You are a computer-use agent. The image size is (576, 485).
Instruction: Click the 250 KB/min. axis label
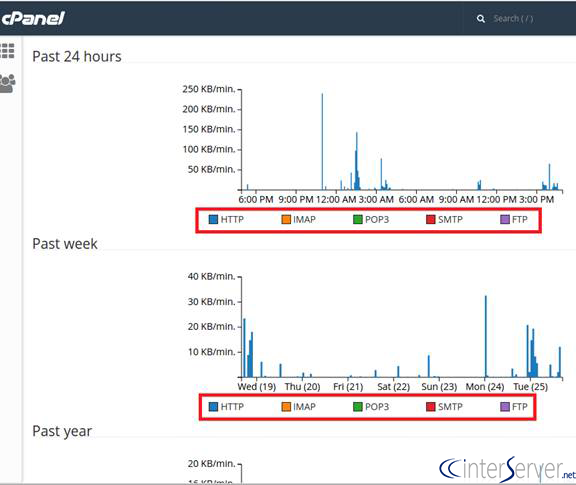tap(209, 89)
